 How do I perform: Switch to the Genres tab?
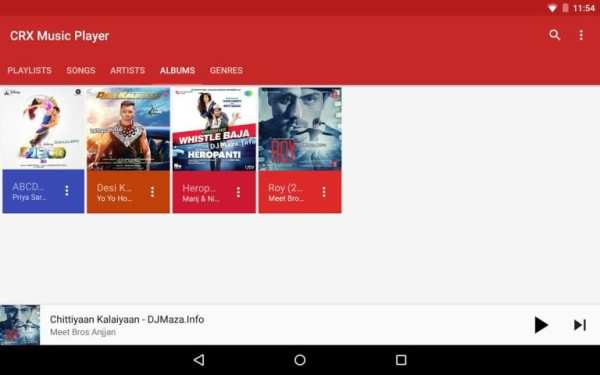[226, 70]
